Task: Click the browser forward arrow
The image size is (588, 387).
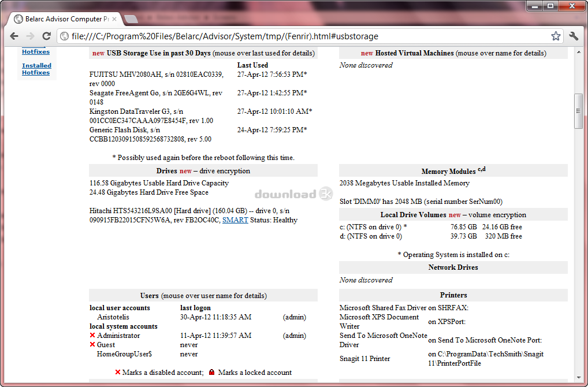Action: tap(31, 36)
